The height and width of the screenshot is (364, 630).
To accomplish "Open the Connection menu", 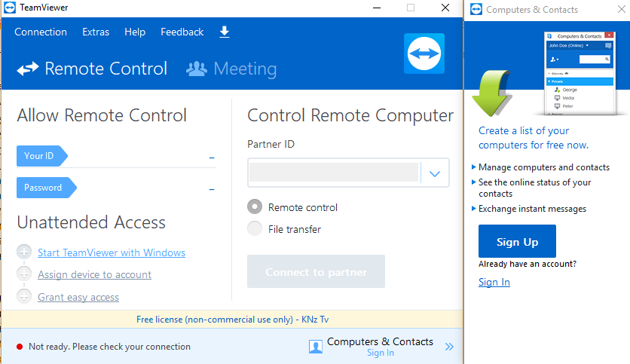I will click(41, 32).
